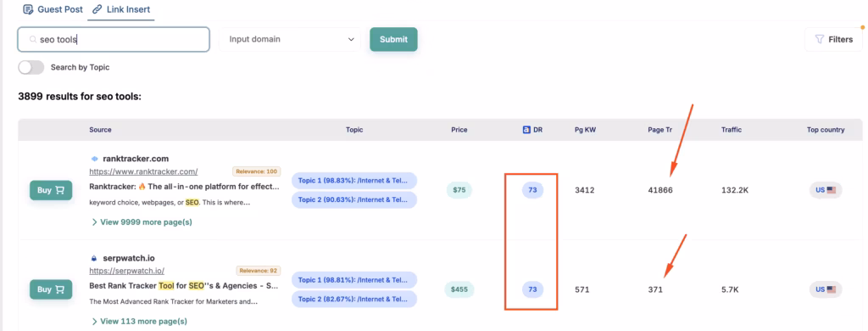This screenshot has height=331, width=868.
Task: Click the '3899 results for seo tools' heading
Action: [80, 97]
